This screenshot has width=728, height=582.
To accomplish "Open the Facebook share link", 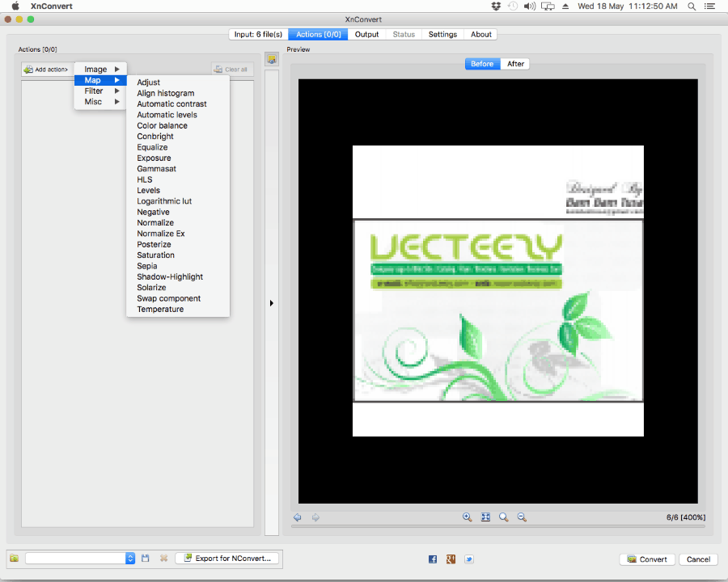I will click(x=433, y=559).
